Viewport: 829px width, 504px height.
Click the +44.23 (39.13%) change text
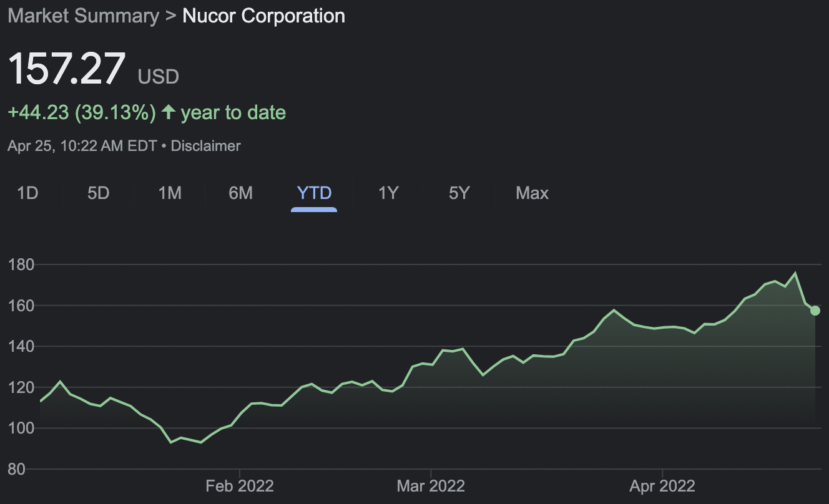pos(81,113)
